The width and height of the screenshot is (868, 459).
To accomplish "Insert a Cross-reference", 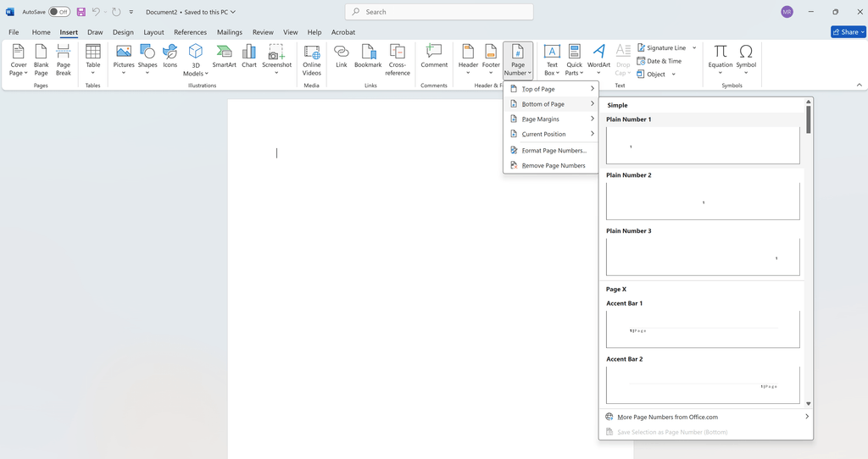I will click(398, 60).
